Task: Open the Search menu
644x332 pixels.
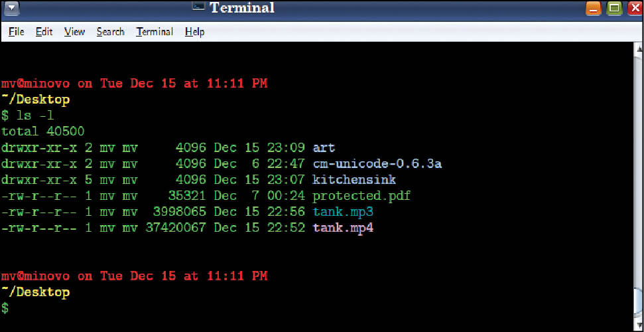Action: (x=110, y=32)
